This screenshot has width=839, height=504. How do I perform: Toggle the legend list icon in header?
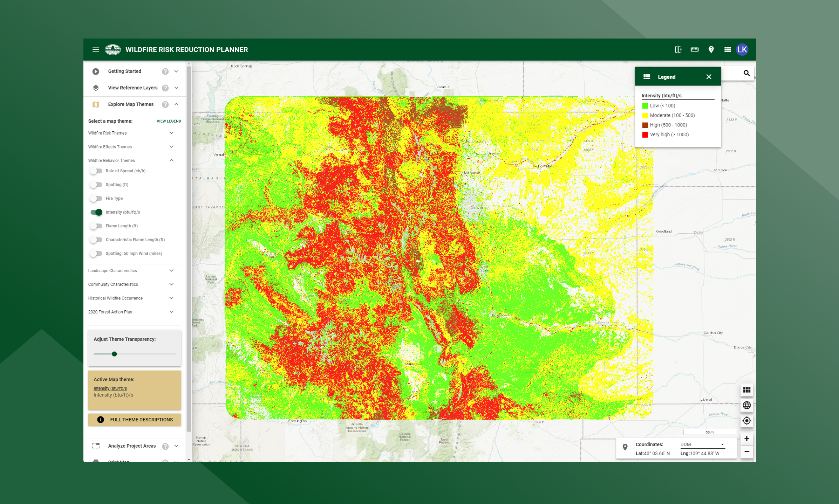728,50
